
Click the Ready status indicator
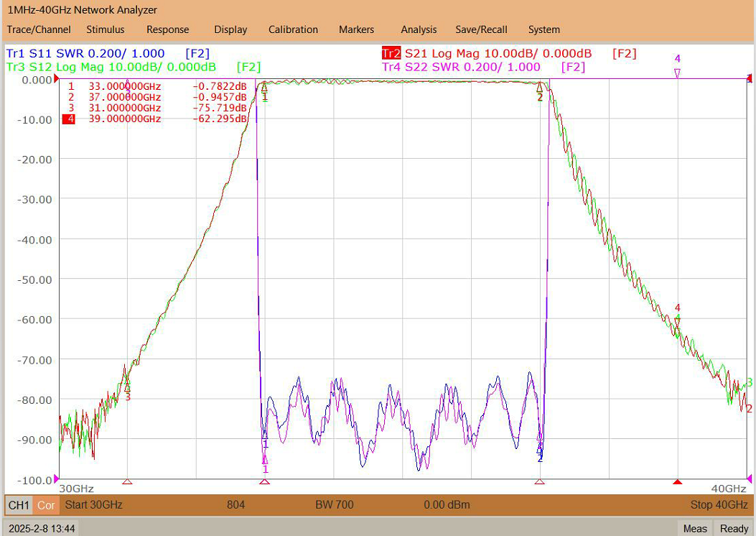pos(734,528)
